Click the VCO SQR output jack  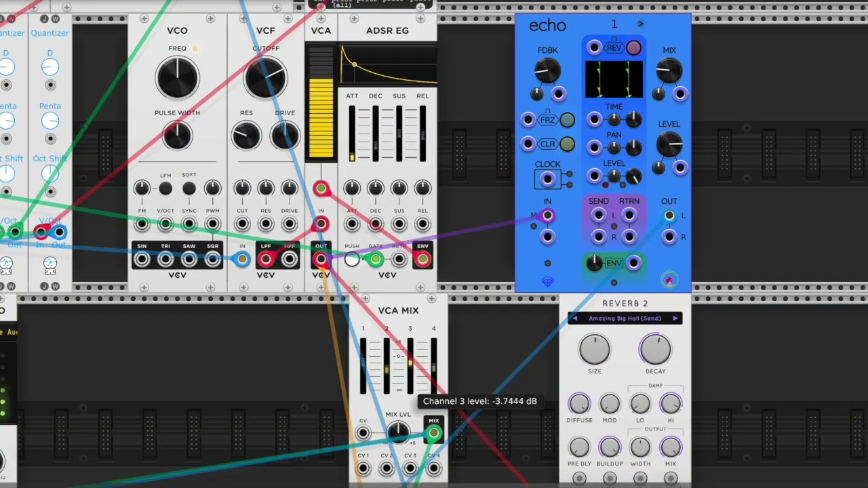213,259
